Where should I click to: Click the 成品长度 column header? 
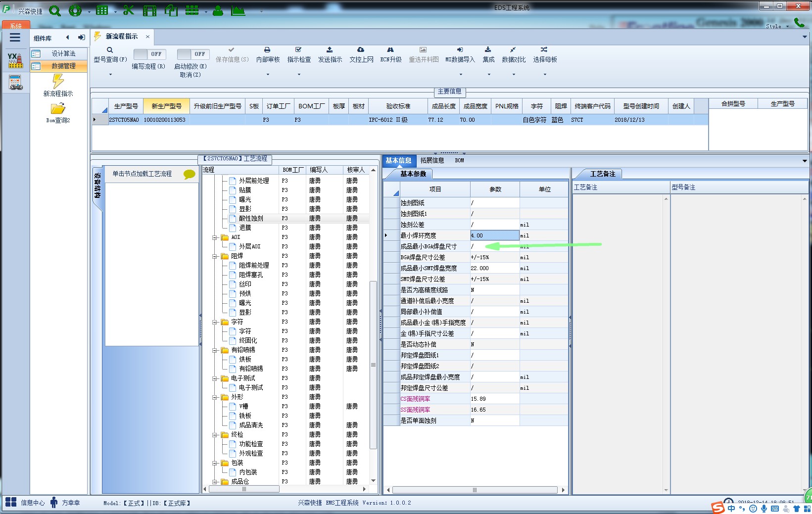[443, 106]
